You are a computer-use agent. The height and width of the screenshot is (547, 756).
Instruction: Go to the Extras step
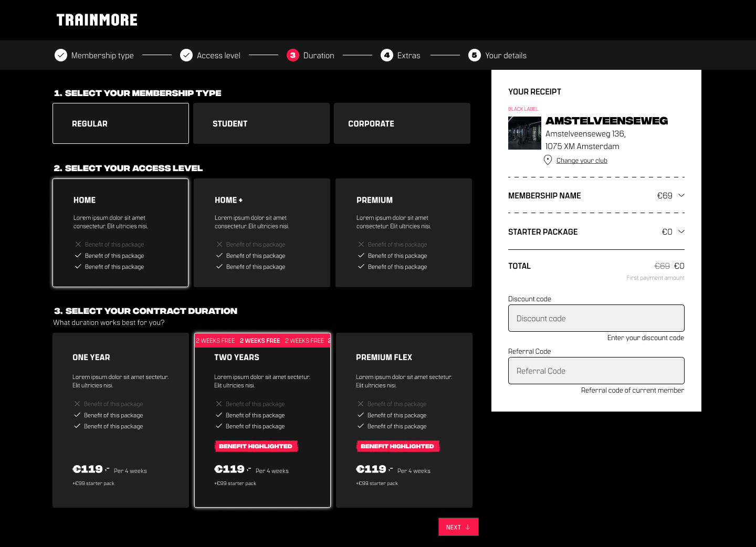point(401,55)
